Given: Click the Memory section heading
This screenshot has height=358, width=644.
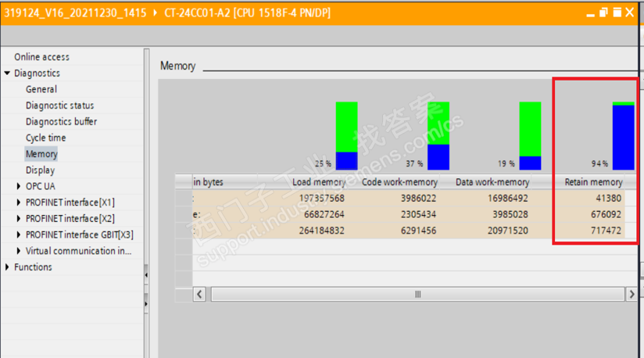Looking at the screenshot, I should point(178,66).
